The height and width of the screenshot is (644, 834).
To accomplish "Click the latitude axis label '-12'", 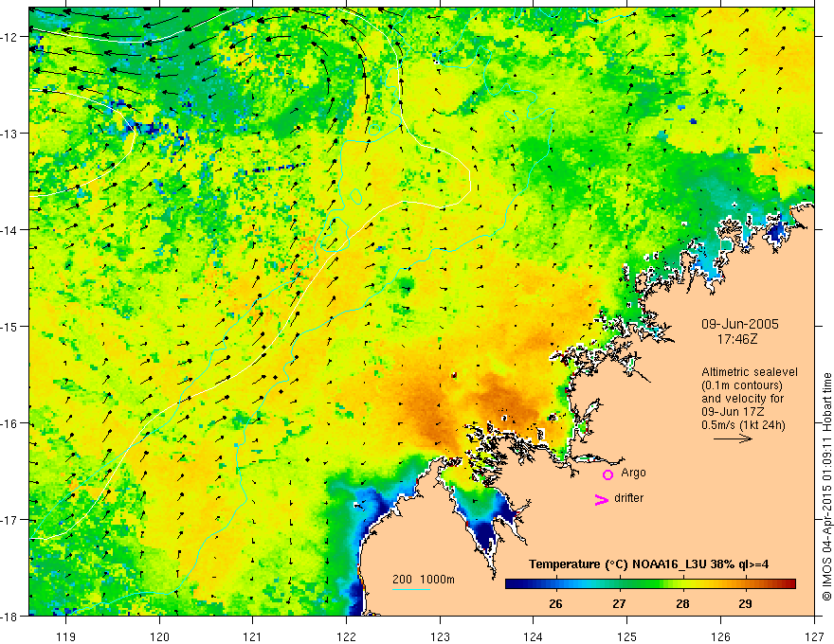I will point(10,37).
